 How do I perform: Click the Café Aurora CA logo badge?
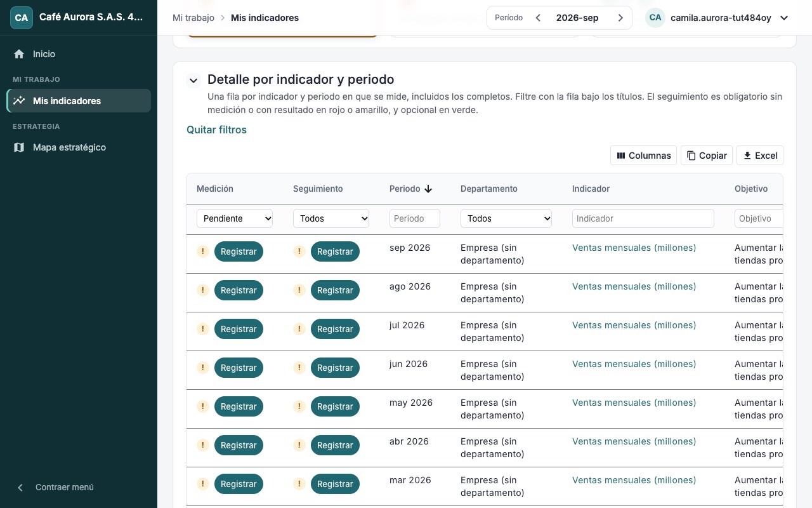point(22,18)
